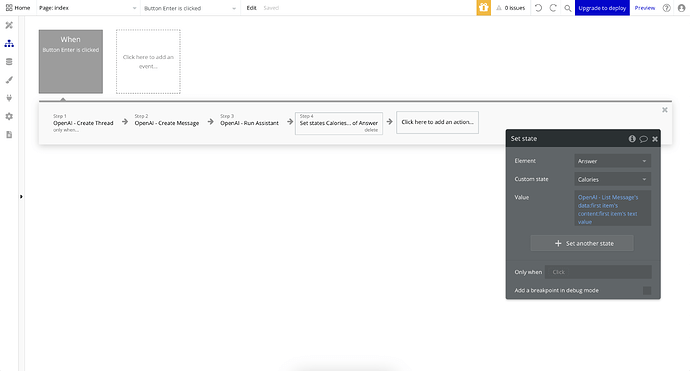The height and width of the screenshot is (371, 690).
Task: Select Step 3 OpenAI - Run Assistant
Action: [249, 123]
